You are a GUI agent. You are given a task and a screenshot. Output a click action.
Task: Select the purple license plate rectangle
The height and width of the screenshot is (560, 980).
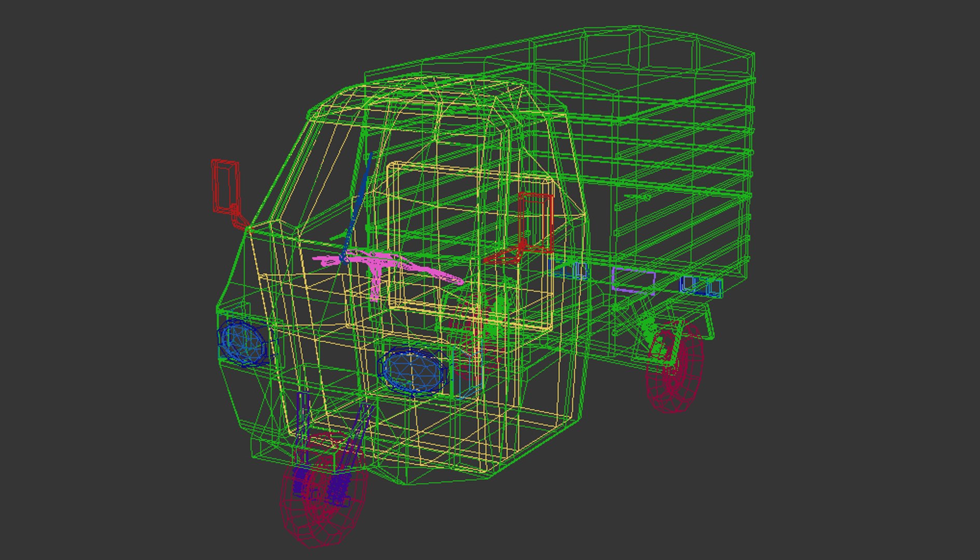tap(633, 280)
